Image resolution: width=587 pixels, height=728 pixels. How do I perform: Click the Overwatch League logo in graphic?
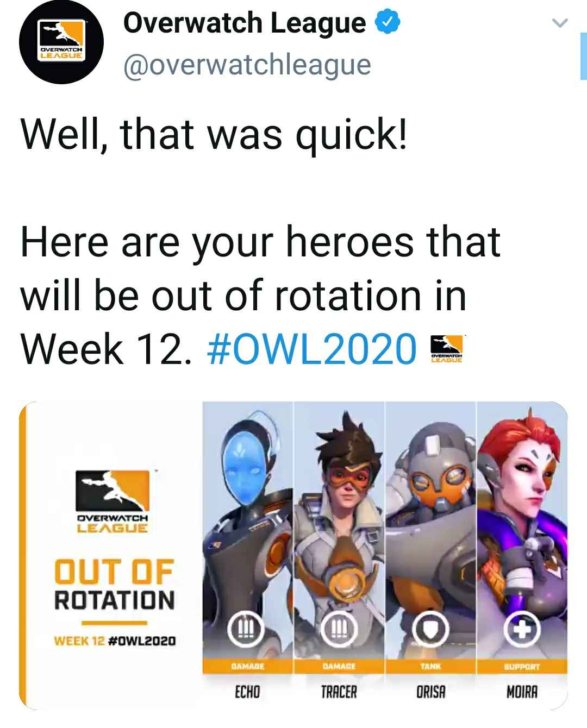(113, 500)
